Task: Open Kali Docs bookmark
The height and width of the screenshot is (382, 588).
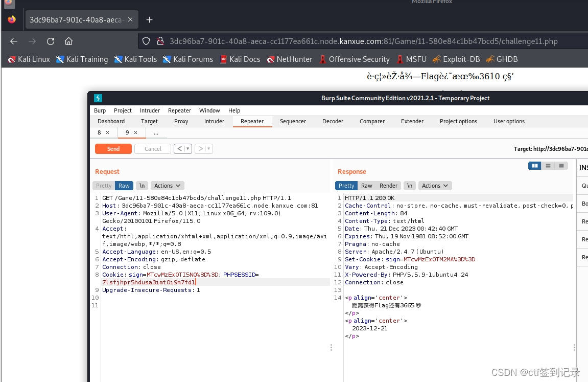Action: tap(240, 59)
